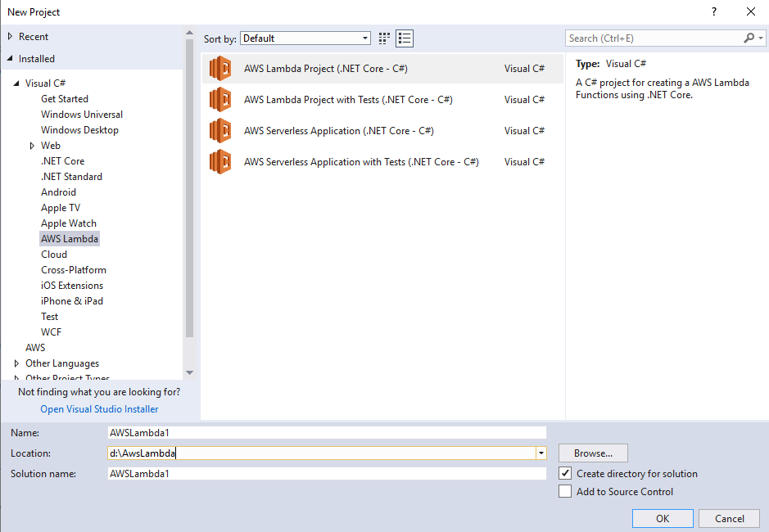Click the AWS Lambda Project template icon

(220, 68)
